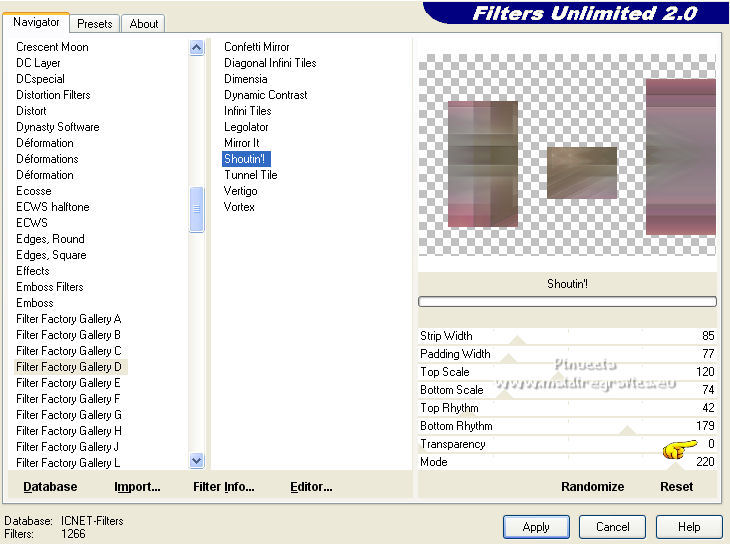
Task: Choose the Confetti Mirror filter
Action: point(257,47)
